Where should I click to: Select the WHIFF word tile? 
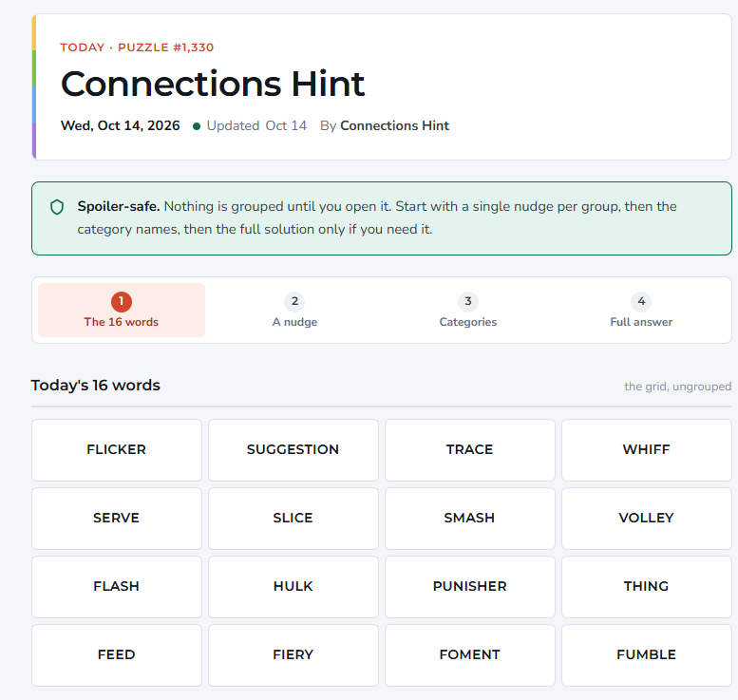point(647,450)
